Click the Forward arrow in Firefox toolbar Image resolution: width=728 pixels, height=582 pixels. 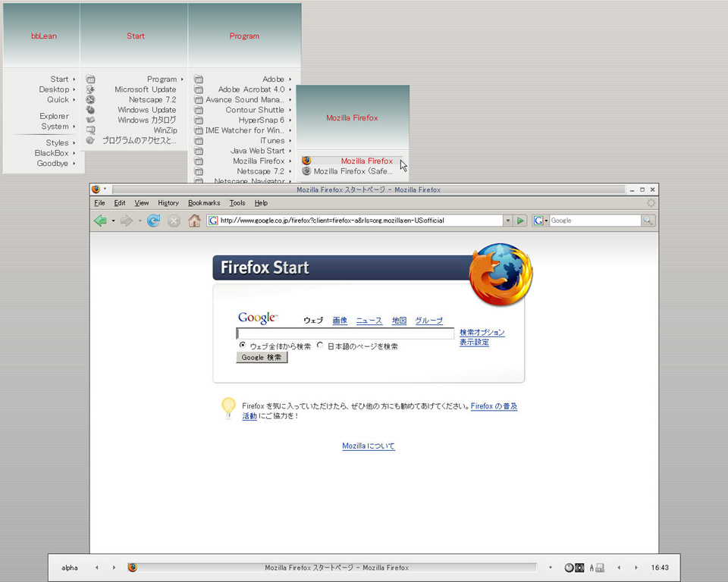click(x=127, y=221)
